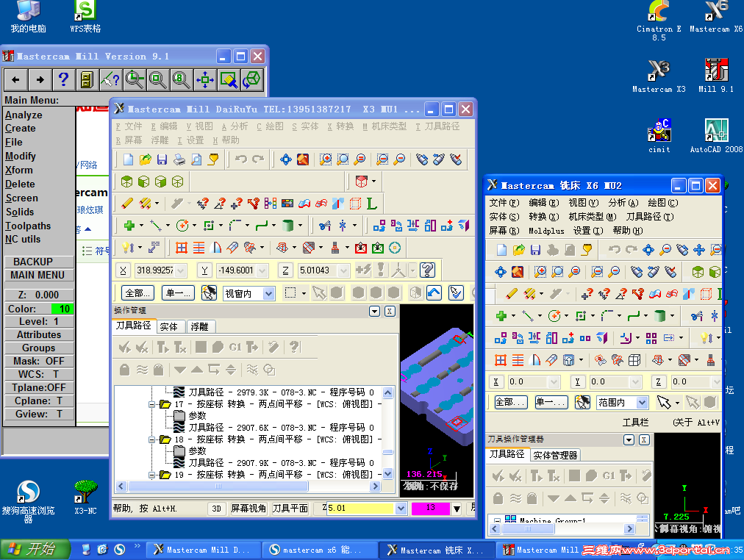This screenshot has width=744, height=560.
Task: Toggle Gview: T in Mastercam 9.1
Action: pos(39,414)
